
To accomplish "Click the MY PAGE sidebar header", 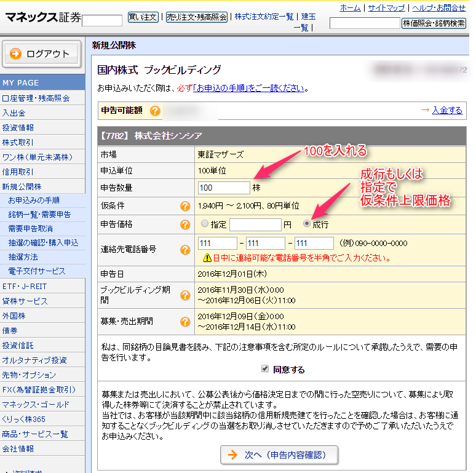I will [x=42, y=82].
